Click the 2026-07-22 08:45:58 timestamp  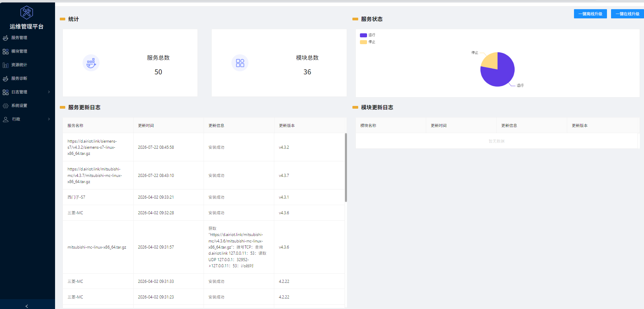tap(156, 147)
